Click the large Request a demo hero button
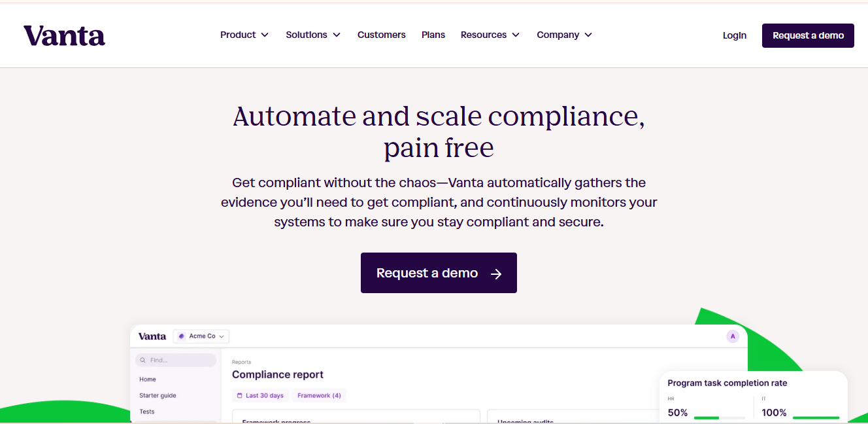The image size is (868, 424). (x=439, y=273)
